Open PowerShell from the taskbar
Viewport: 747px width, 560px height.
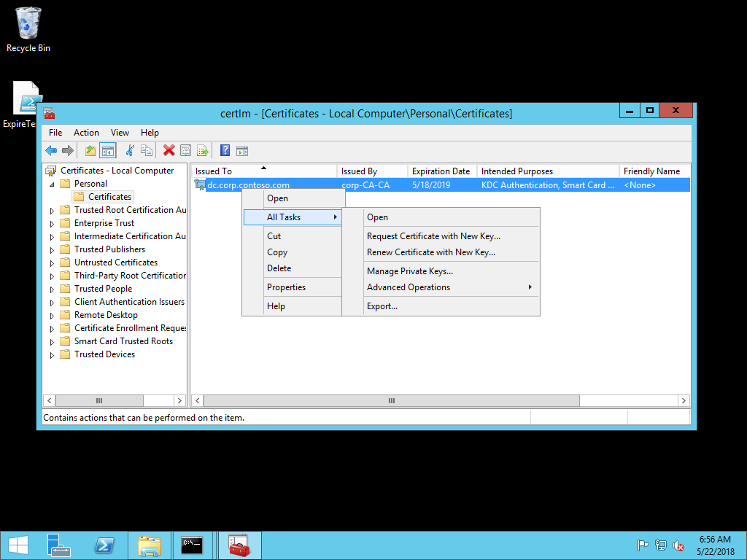[x=104, y=545]
